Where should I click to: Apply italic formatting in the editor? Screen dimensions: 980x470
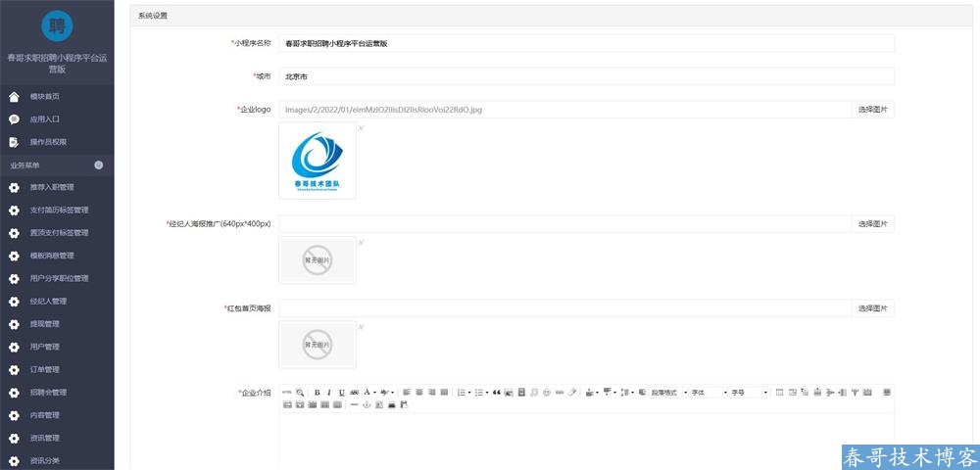[328, 393]
